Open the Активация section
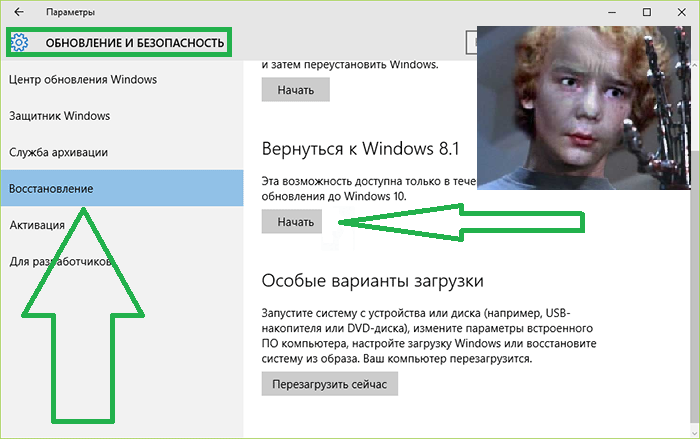The height and width of the screenshot is (439, 700). pyautogui.click(x=37, y=225)
